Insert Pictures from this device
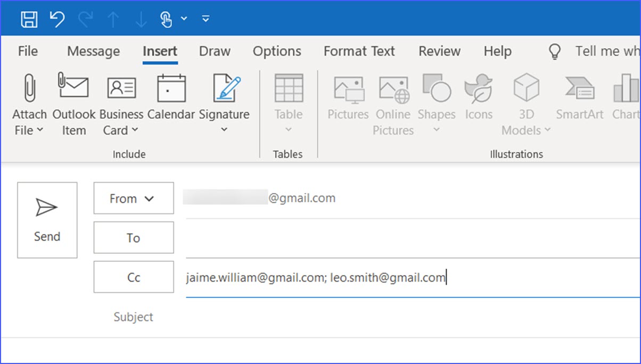The height and width of the screenshot is (364, 641). pyautogui.click(x=348, y=104)
